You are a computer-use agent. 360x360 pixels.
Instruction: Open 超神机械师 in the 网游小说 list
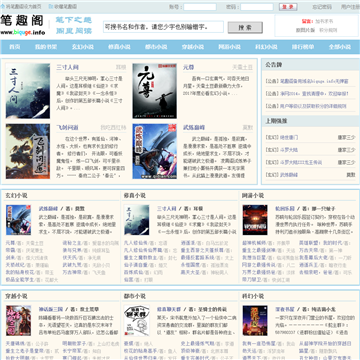click(254, 243)
